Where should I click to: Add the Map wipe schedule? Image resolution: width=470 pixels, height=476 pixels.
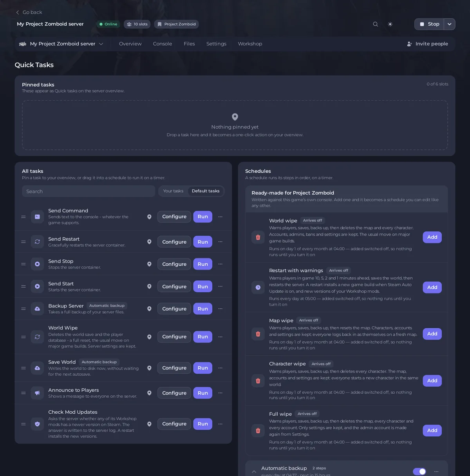(432, 334)
